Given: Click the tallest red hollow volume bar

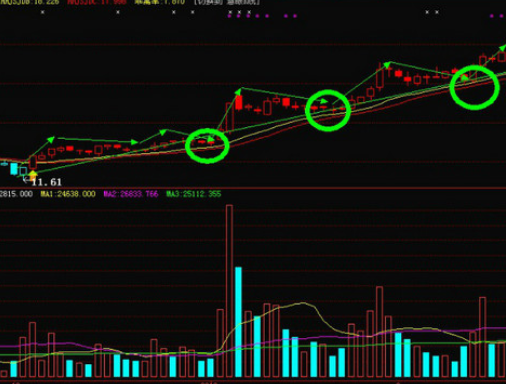Looking at the screenshot, I should tap(229, 291).
